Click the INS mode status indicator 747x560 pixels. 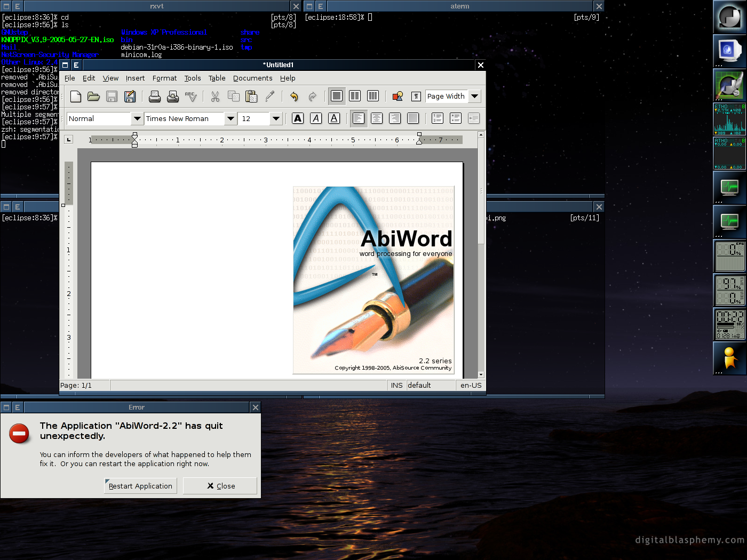(x=396, y=386)
